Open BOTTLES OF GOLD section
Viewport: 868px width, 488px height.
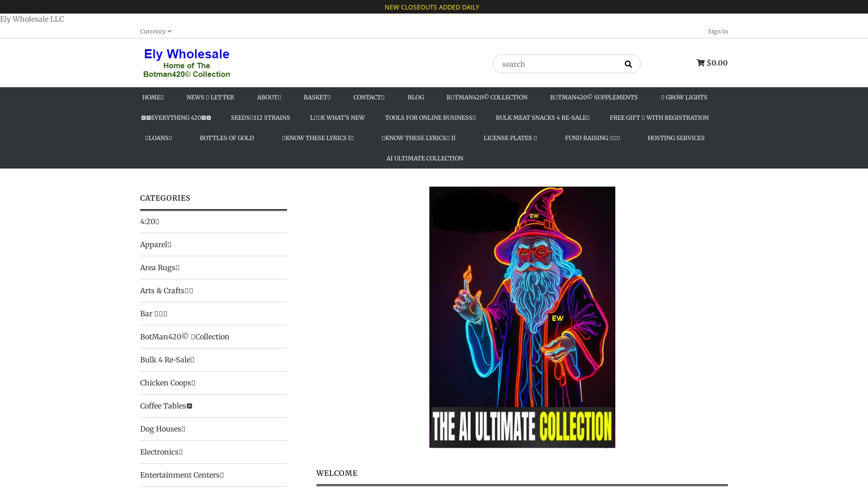227,138
